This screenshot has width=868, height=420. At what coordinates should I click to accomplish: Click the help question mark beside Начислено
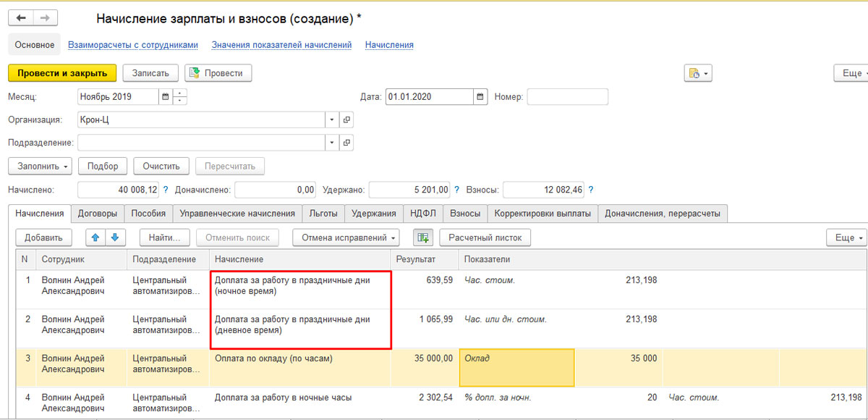tap(166, 190)
